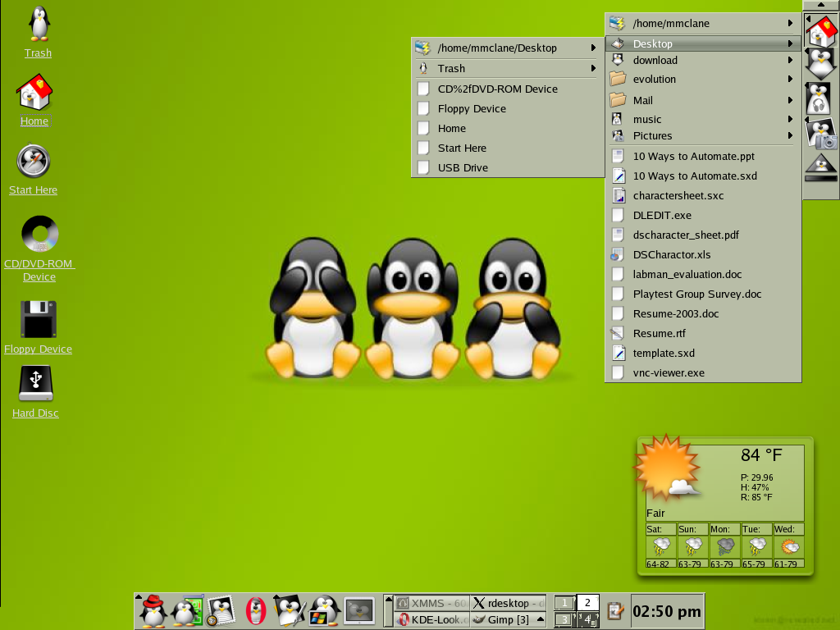Screen dimensions: 840x630
Task: Switch to virtual desktop 1 in pager
Action: click(x=564, y=603)
